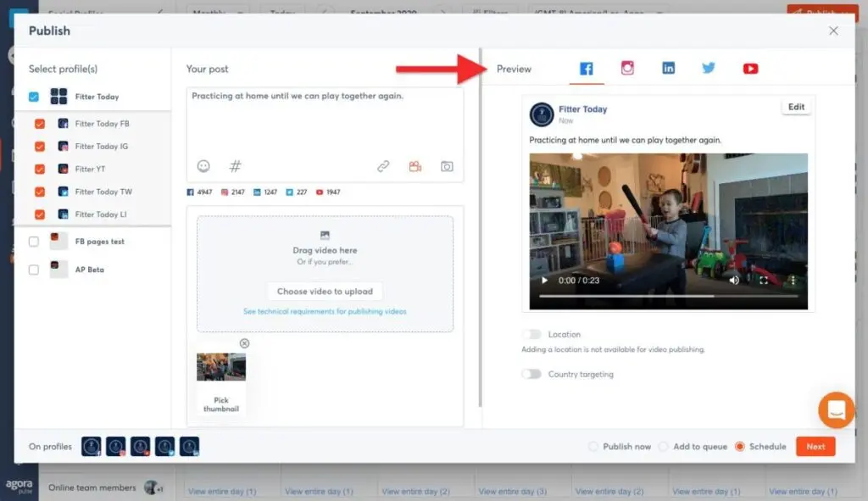Open the emoji picker in post editor

coord(203,167)
